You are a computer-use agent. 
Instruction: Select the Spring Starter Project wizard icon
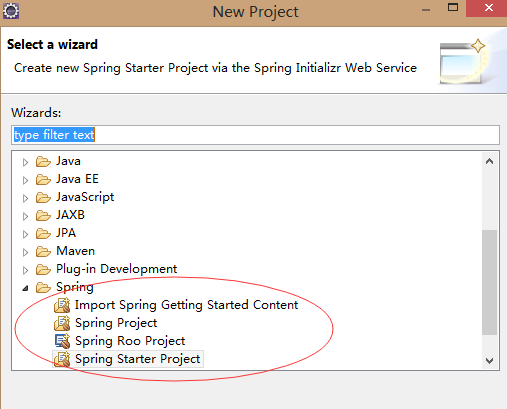(62, 359)
